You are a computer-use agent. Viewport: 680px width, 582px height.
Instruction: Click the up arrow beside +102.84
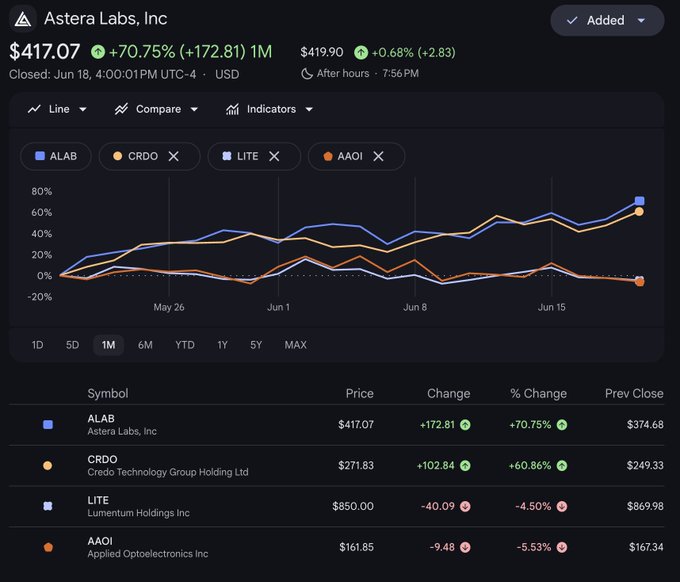(x=465, y=466)
